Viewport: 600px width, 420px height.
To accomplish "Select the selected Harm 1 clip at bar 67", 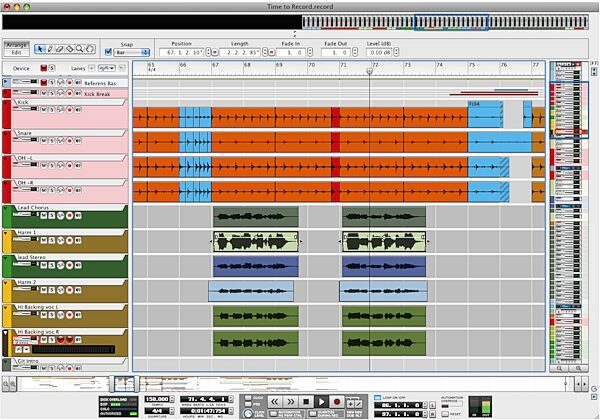I will 256,241.
